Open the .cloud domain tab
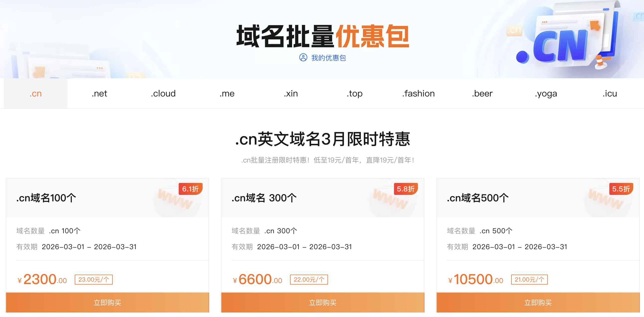The image size is (644, 317). 163,93
